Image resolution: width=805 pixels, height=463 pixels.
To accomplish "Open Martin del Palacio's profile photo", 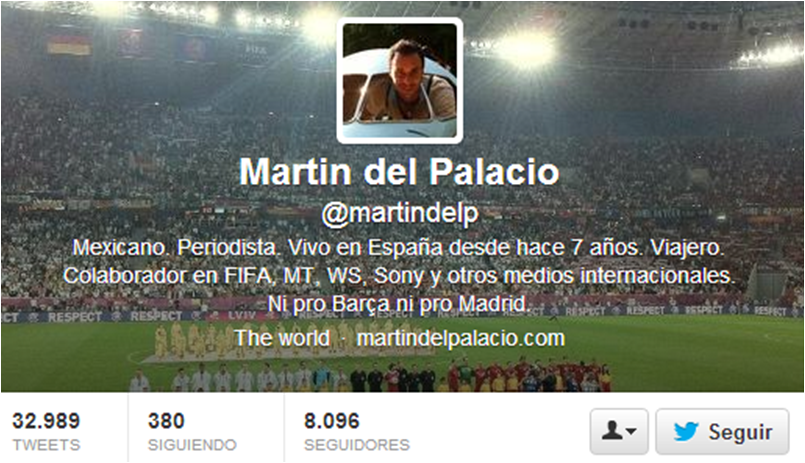I will [400, 81].
